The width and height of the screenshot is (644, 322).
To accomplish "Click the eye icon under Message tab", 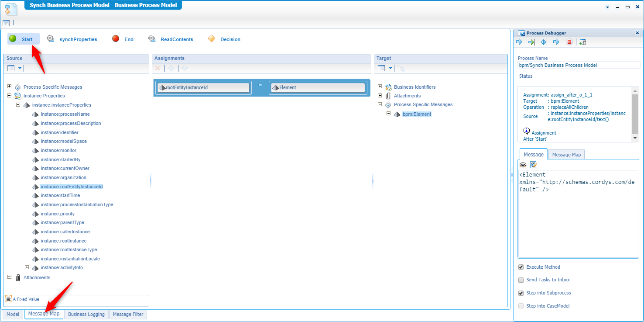I will pyautogui.click(x=523, y=165).
